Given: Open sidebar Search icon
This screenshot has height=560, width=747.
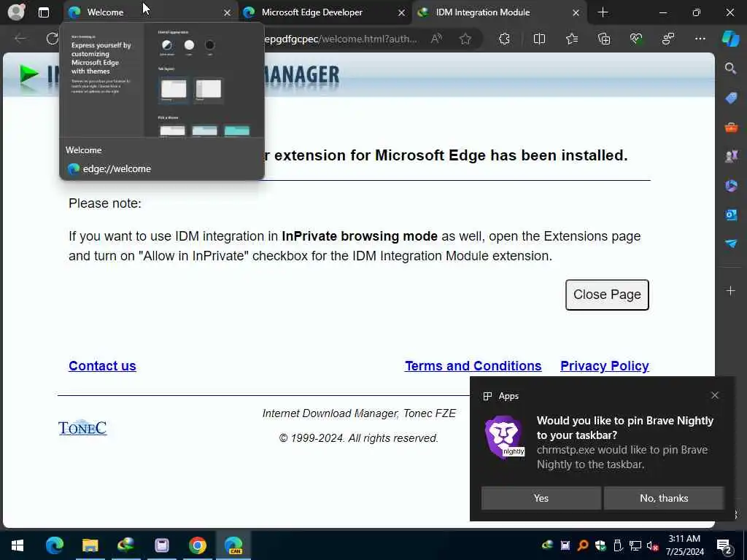Looking at the screenshot, I should click(730, 69).
